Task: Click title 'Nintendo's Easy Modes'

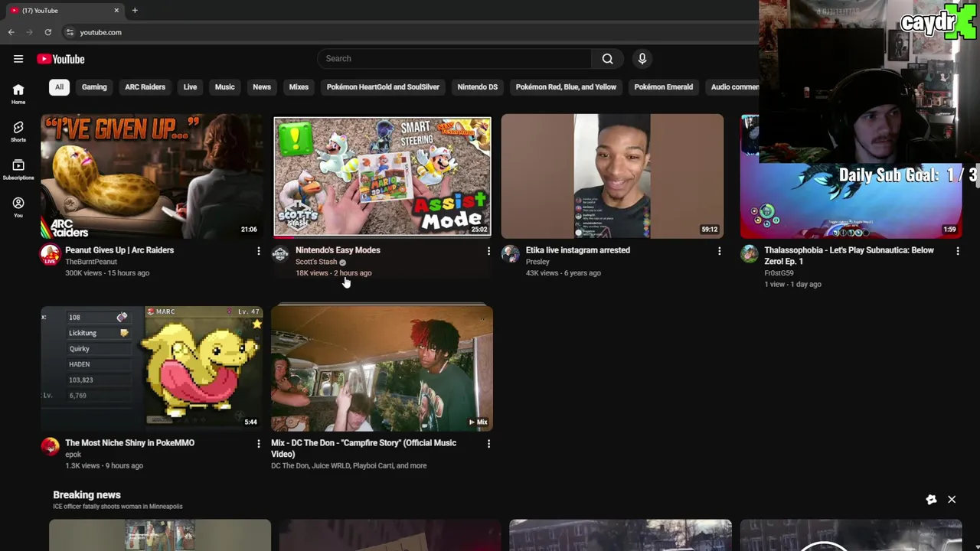Action: click(338, 250)
